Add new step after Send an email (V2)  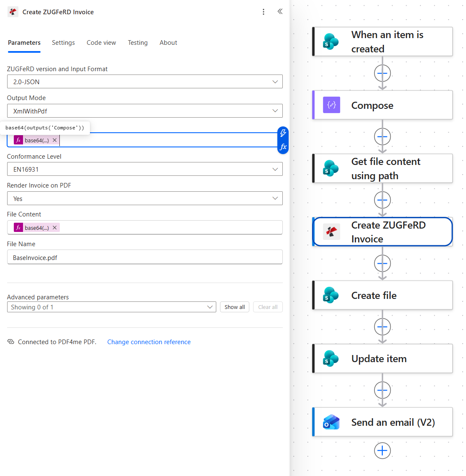(382, 450)
